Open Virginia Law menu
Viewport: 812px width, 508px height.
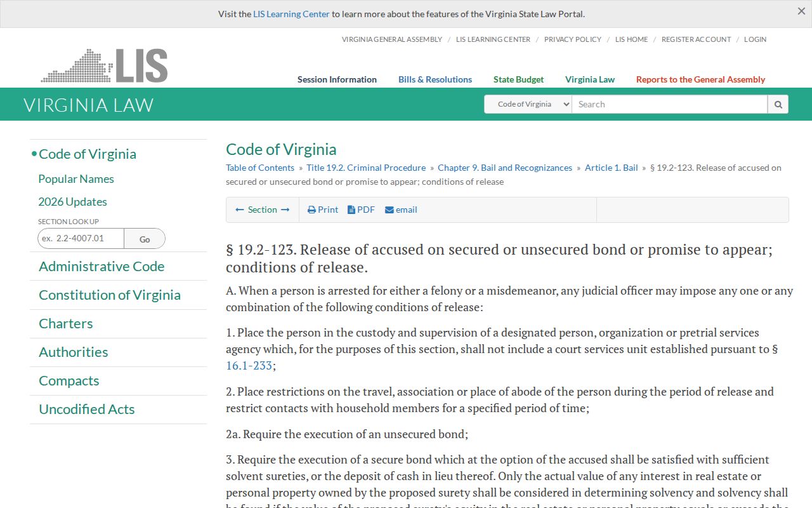590,79
